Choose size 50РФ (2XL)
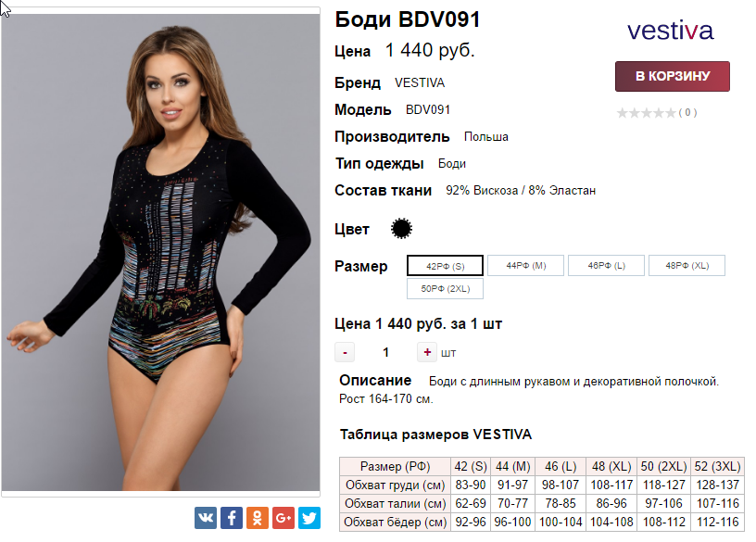This screenshot has height=542, width=756. (x=445, y=289)
